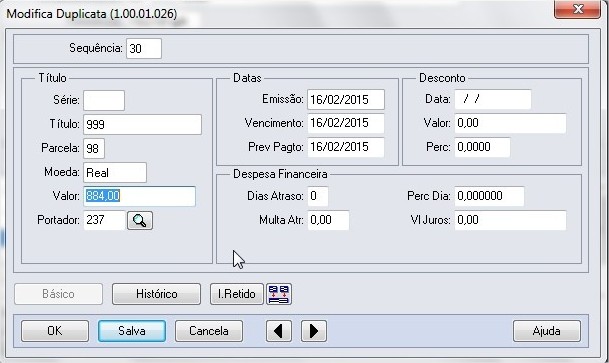Click the Prev Pagto date field
The width and height of the screenshot is (609, 363).
(x=346, y=147)
